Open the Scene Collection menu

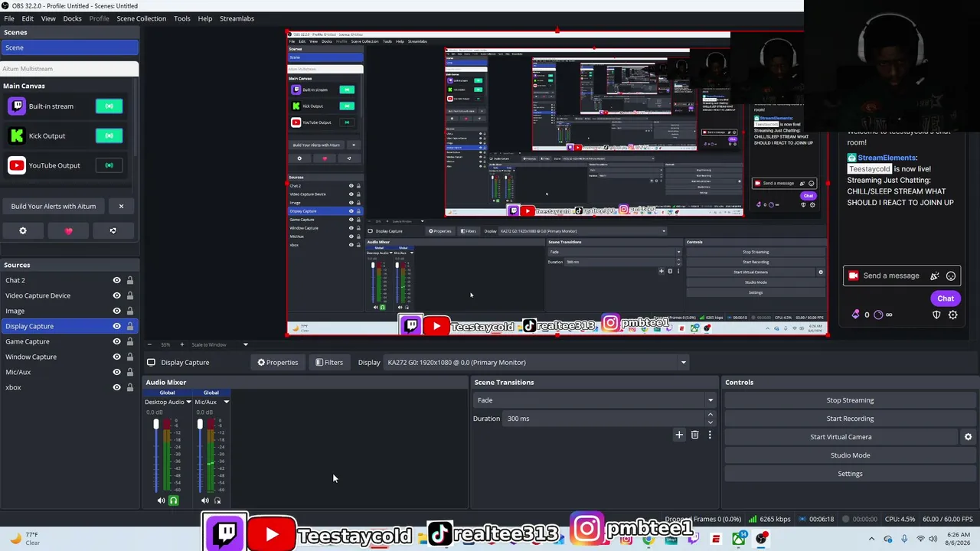(x=141, y=18)
